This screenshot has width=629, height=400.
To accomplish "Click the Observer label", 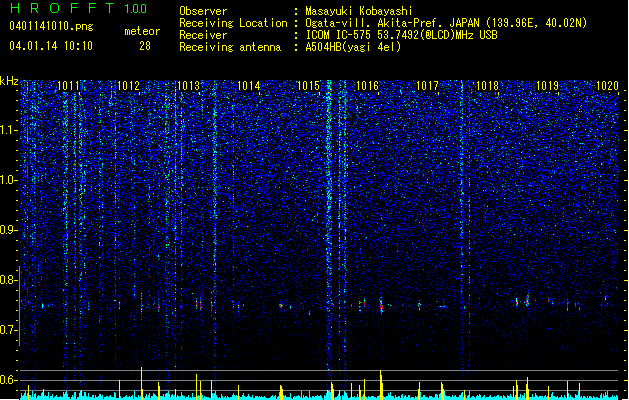I will click(203, 11).
